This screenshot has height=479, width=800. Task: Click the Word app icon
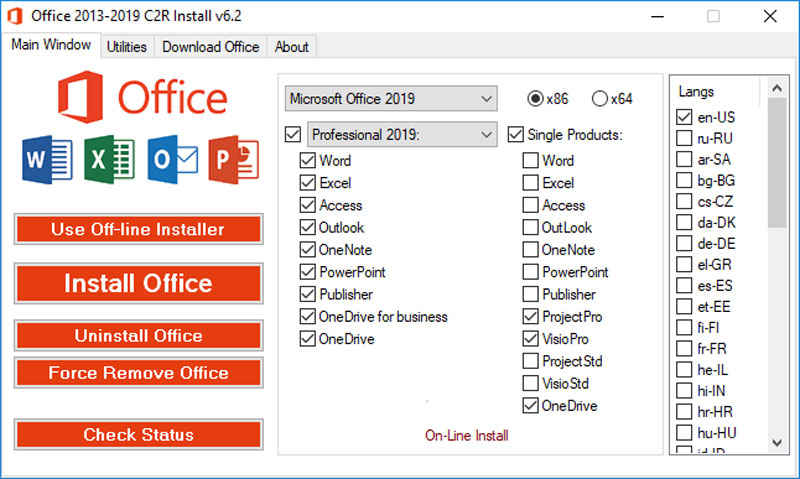click(46, 160)
